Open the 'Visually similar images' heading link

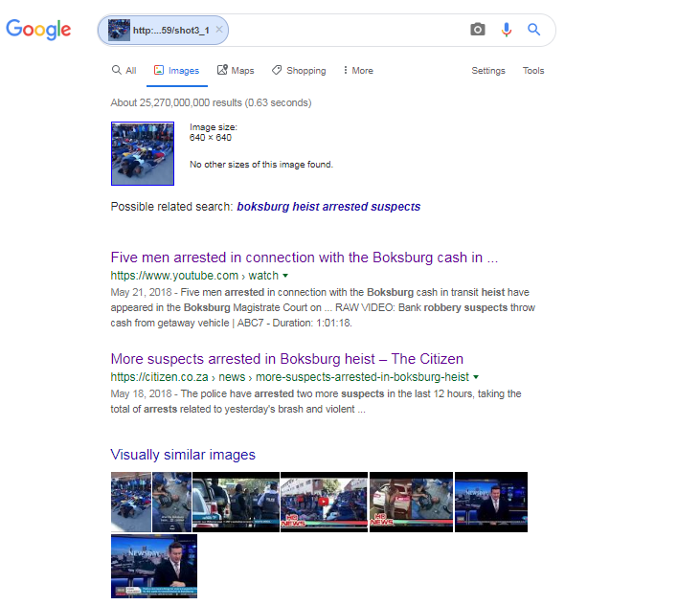(183, 455)
